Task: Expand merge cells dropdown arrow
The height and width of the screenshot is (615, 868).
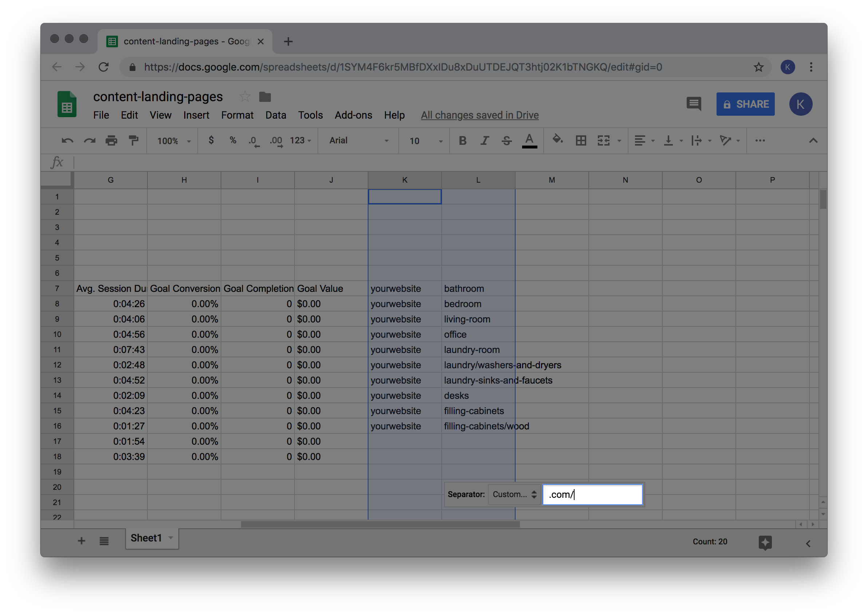Action: tap(619, 141)
